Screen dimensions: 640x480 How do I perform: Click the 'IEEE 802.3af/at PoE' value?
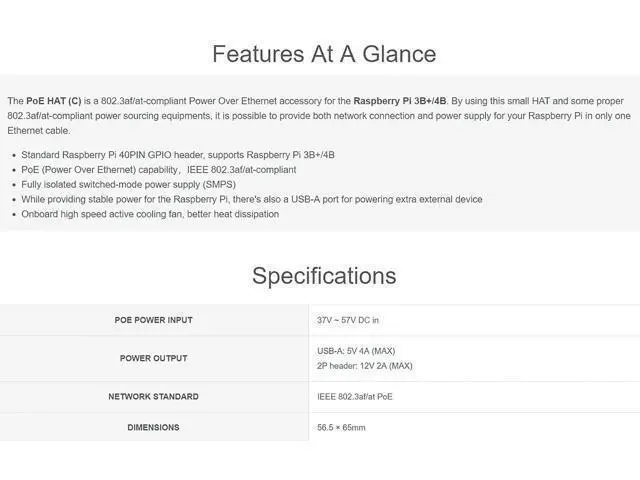click(355, 397)
